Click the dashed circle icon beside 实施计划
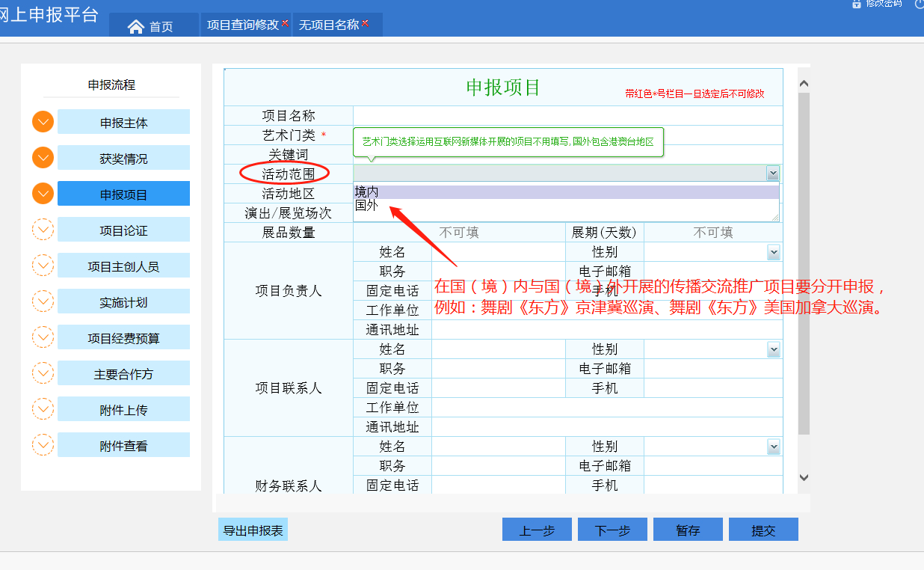This screenshot has width=924, height=570. (x=43, y=301)
